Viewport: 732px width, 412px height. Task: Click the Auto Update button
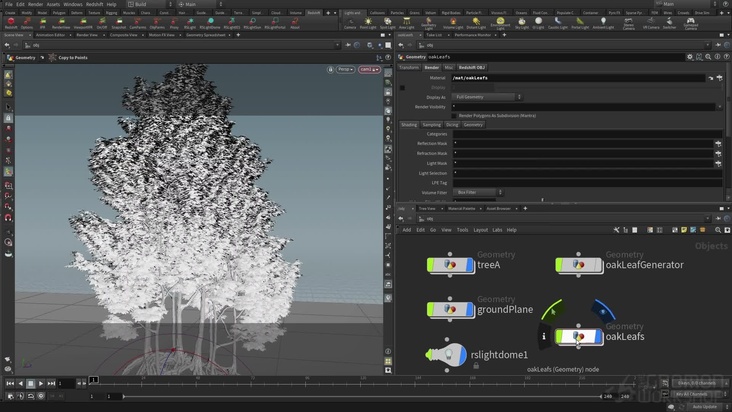click(x=704, y=407)
